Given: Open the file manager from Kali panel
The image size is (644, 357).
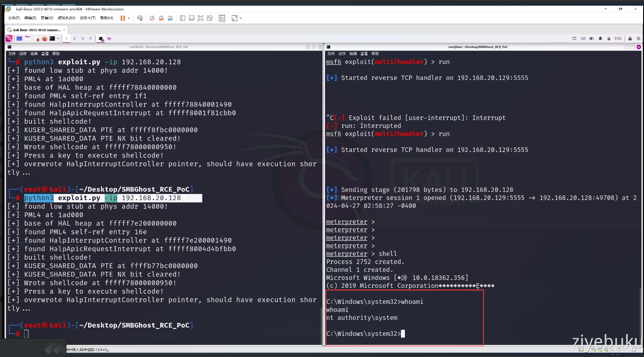Looking at the screenshot, I should click(x=28, y=38).
